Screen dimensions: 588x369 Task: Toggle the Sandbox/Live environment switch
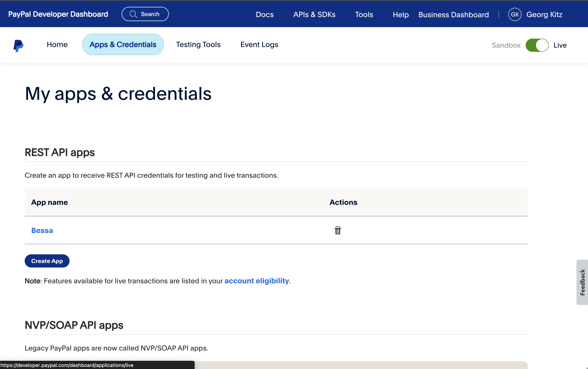pos(537,45)
